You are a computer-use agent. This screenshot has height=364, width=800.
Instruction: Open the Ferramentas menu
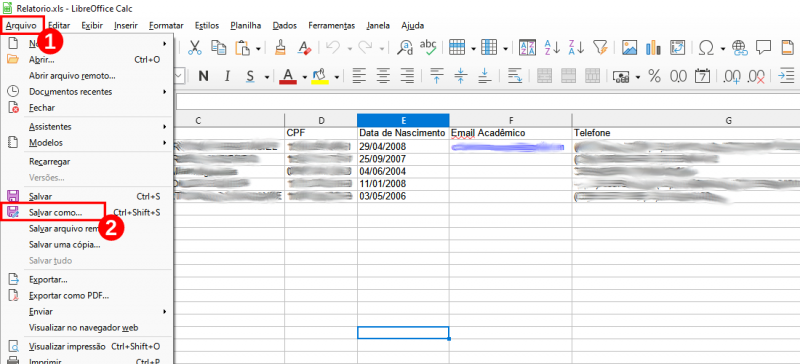tap(332, 26)
